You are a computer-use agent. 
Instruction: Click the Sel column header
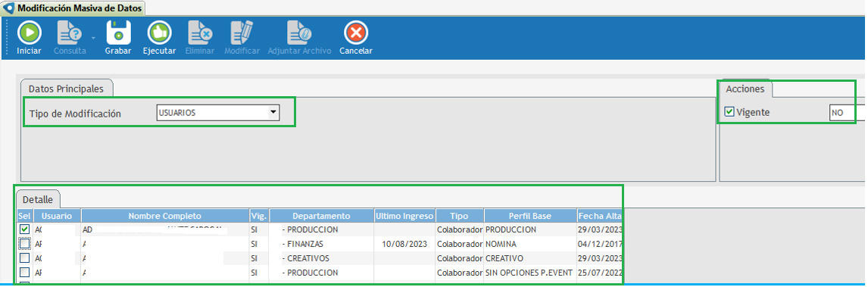pos(25,216)
